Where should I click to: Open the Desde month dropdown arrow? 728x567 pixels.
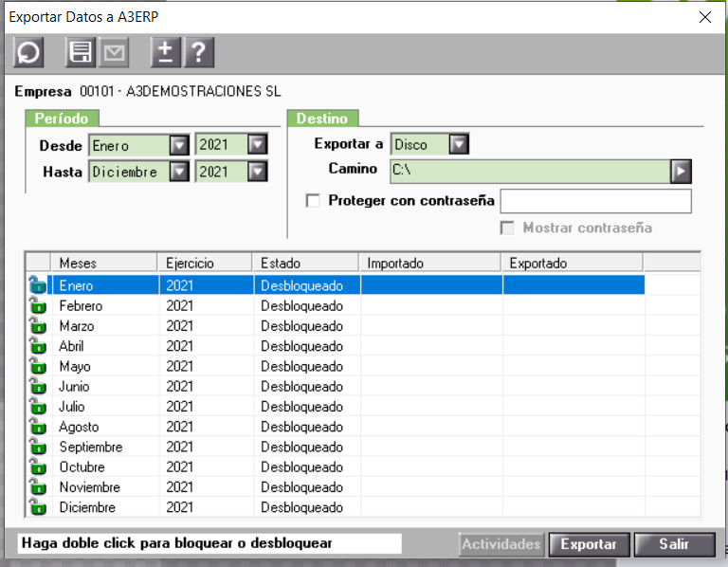click(x=179, y=145)
